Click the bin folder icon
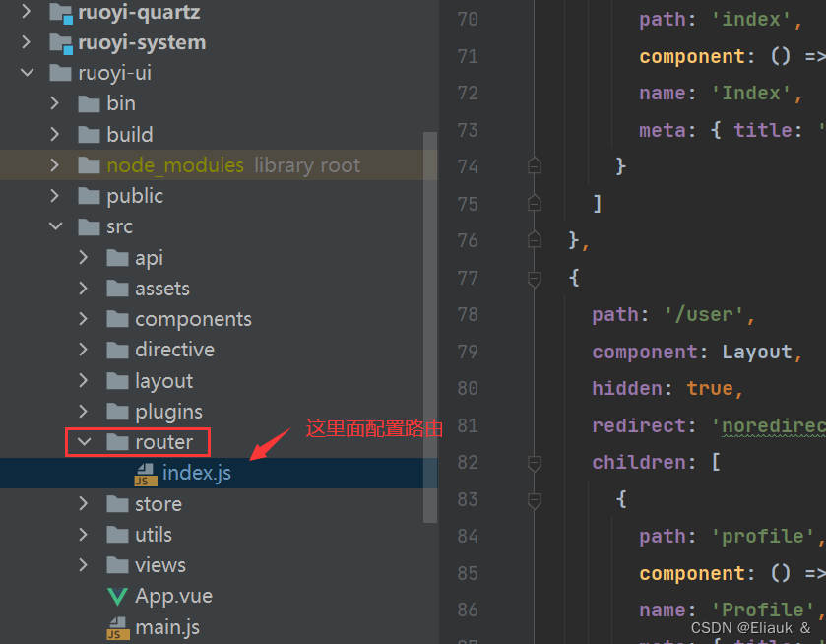 pyautogui.click(x=89, y=103)
